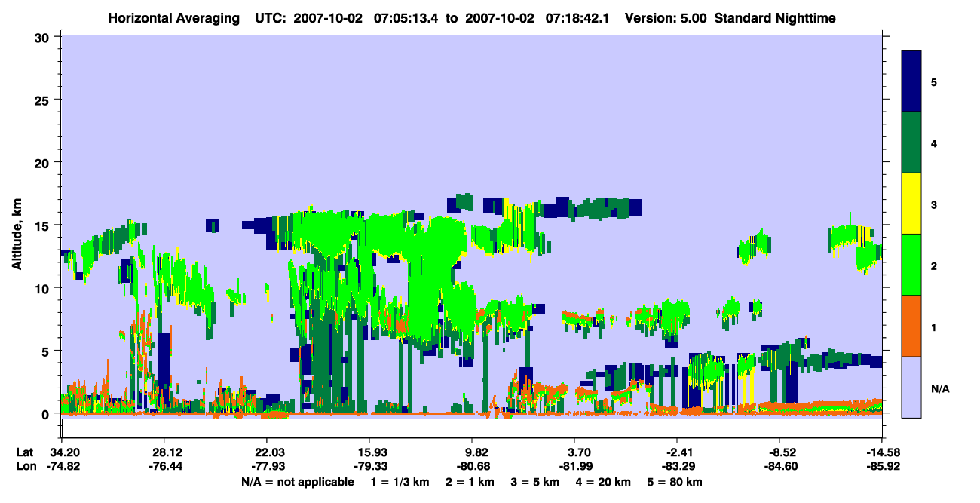Click the 'N/A = not applicable' legend key
Image resolution: width=980 pixels, height=503 pixels.
point(298,481)
